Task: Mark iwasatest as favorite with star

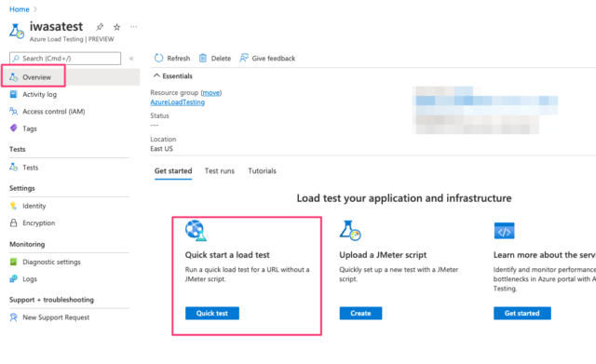Action: click(116, 27)
